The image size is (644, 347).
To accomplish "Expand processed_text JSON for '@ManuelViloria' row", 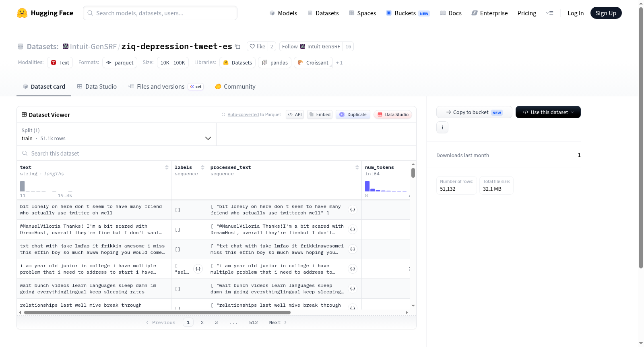I will (353, 229).
